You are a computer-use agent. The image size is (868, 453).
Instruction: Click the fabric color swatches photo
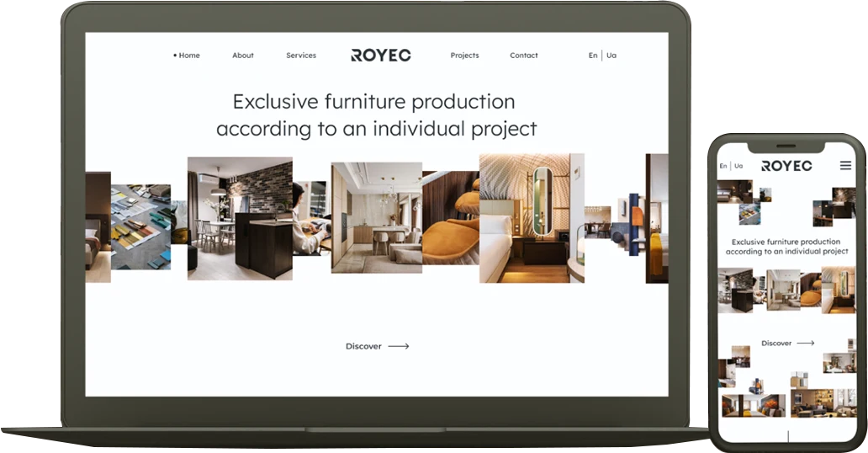[x=140, y=227]
